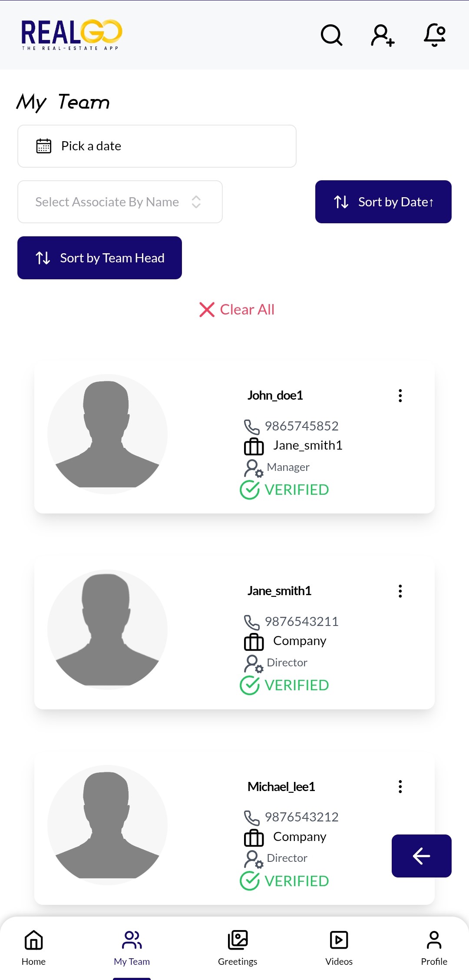Navigate to the Profile tab
Image resolution: width=469 pixels, height=980 pixels.
(434, 948)
